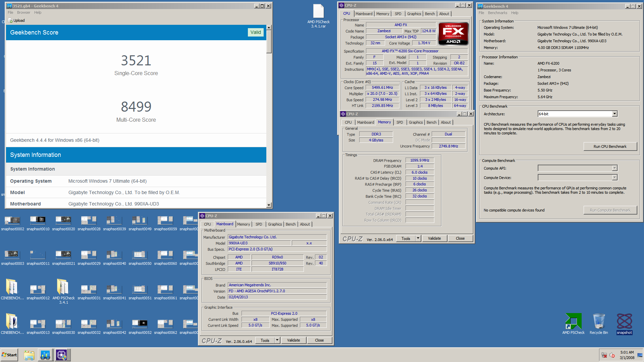Screen dimensions: 644x362
Task: Click Validate in the mainboard CPU-Z window
Action: click(x=293, y=340)
